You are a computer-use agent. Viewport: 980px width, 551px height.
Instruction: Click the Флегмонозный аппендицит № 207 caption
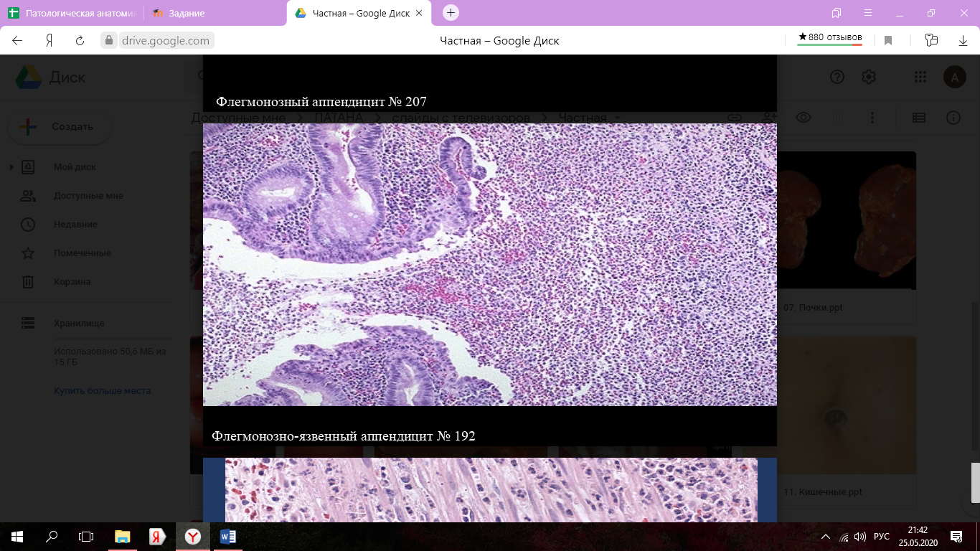tap(321, 102)
